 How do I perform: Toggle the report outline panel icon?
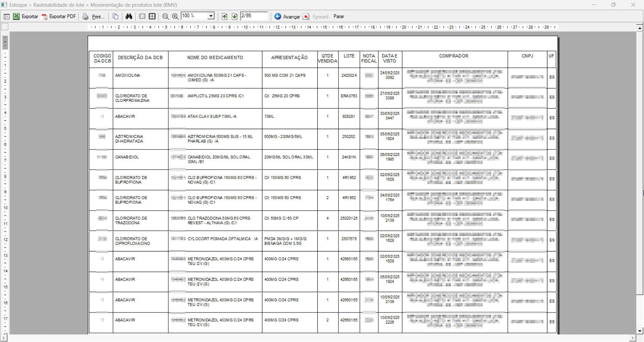(6, 16)
